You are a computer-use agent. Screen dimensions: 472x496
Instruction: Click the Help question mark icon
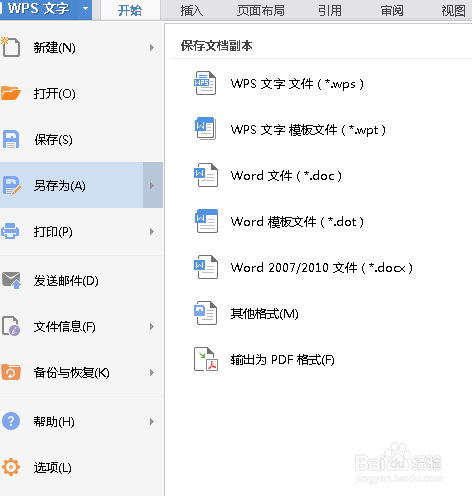11,421
